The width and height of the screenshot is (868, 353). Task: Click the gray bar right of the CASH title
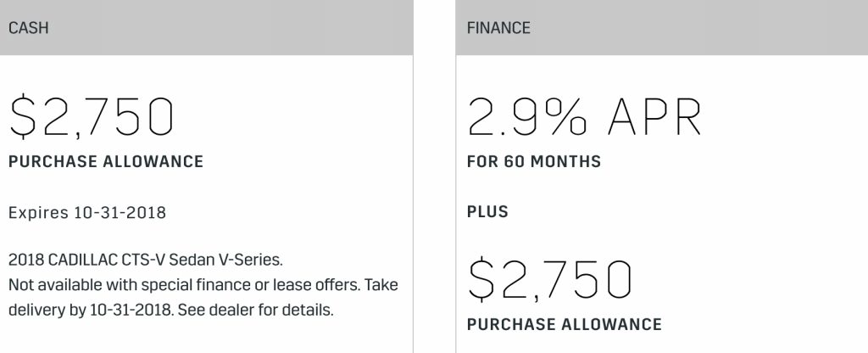tap(231, 28)
